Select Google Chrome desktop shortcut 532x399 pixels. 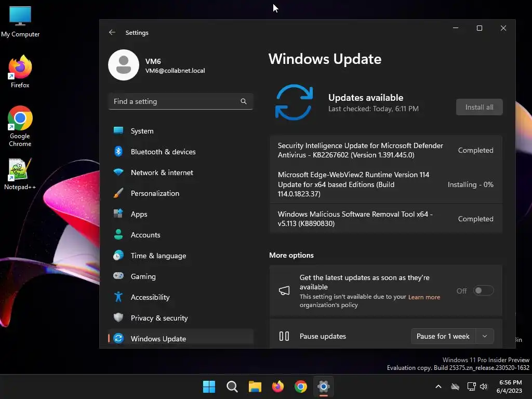click(x=20, y=127)
